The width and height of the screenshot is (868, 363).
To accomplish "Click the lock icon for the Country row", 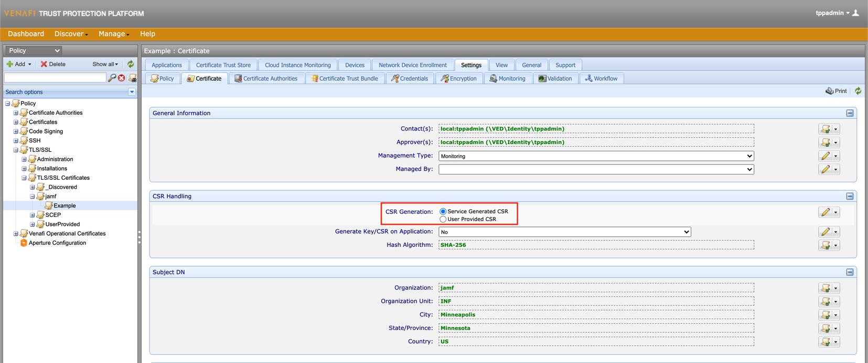I will click(x=826, y=342).
